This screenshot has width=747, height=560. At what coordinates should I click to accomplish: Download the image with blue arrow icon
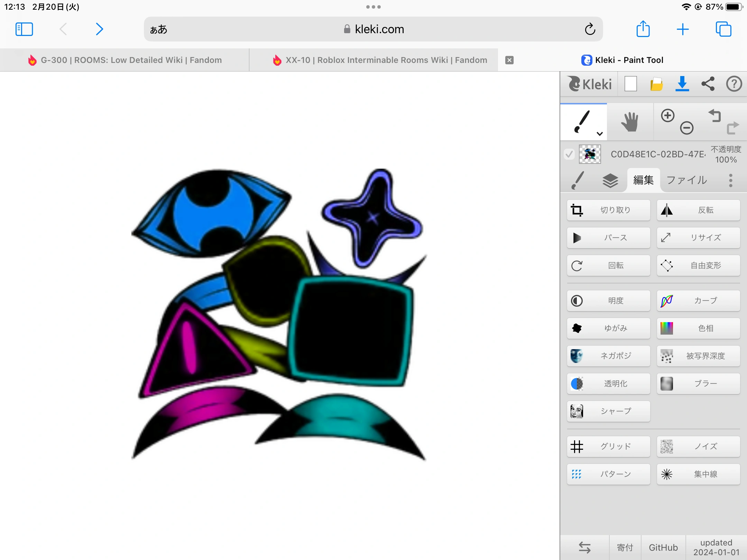click(x=682, y=84)
